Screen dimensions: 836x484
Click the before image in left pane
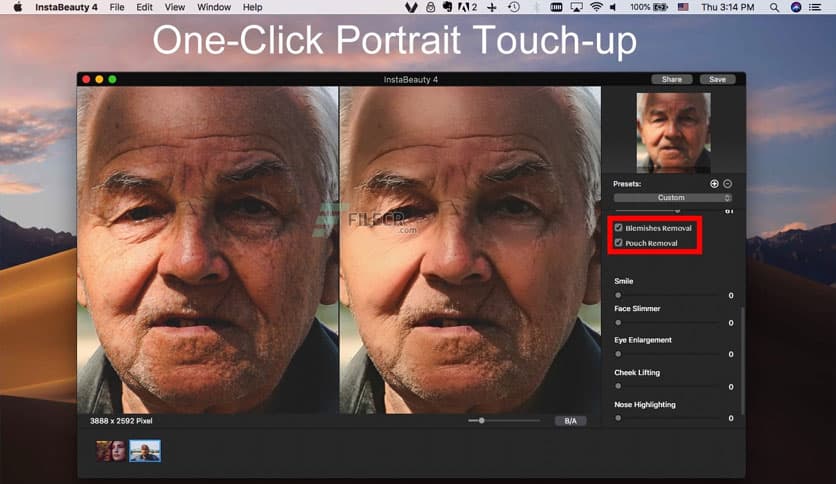[x=207, y=250]
